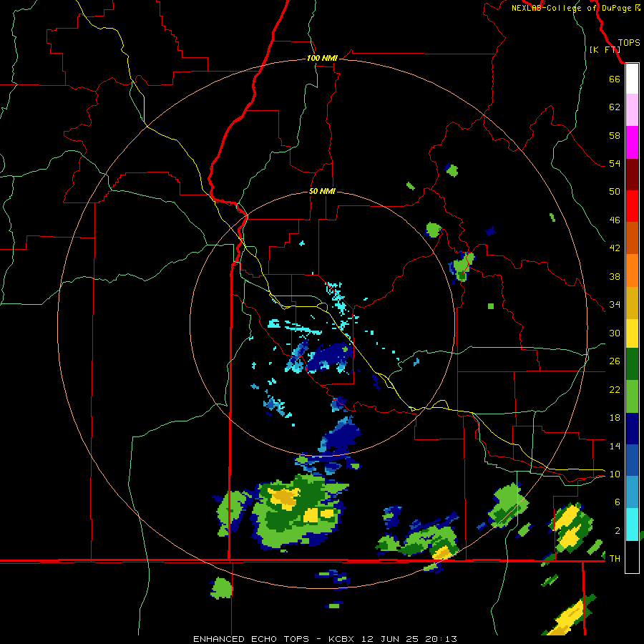The width and height of the screenshot is (644, 644).
Task: Click the 66 value on legend
Action: pos(615,79)
